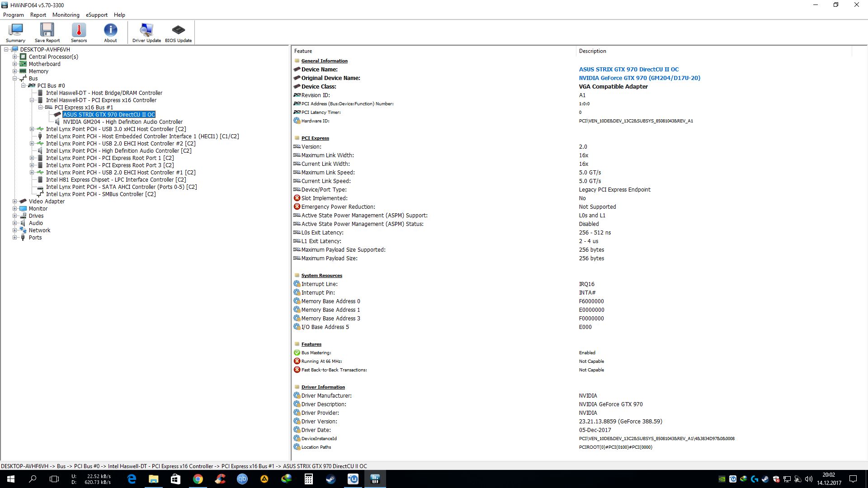Open CCleaner from taskbar
The image size is (868, 488).
pos(220,479)
